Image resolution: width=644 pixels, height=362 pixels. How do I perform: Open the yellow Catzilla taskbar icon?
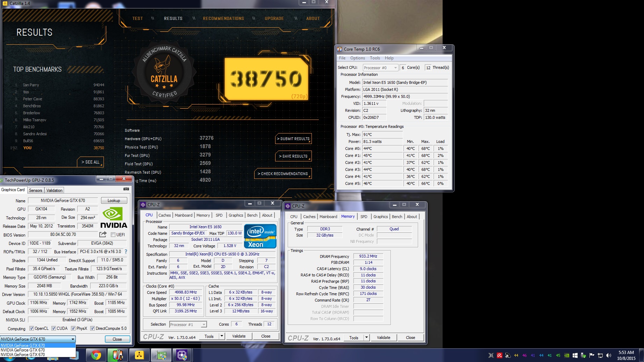[x=139, y=355]
